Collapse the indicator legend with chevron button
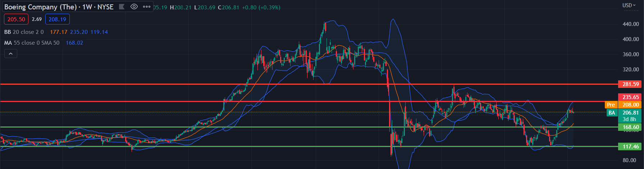The image size is (644, 169). (11, 54)
